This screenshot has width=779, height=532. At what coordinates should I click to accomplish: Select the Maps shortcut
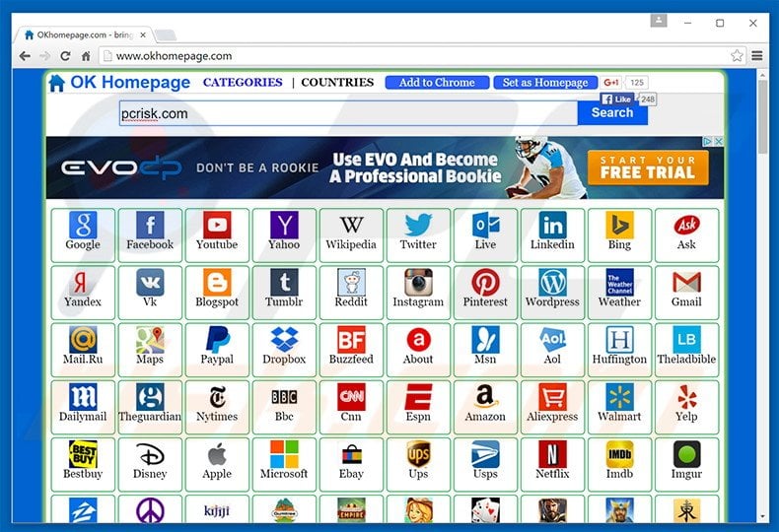150,350
